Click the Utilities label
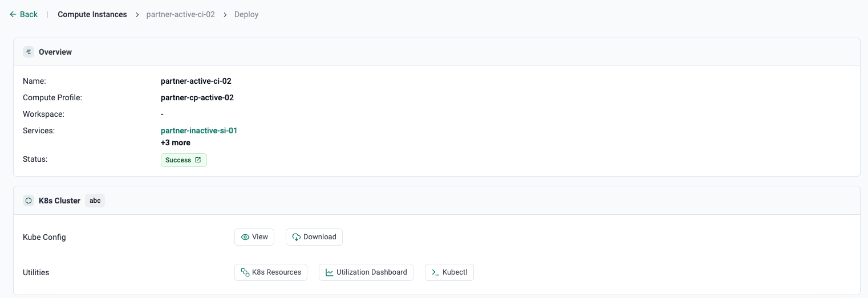The image size is (868, 298). tap(36, 272)
